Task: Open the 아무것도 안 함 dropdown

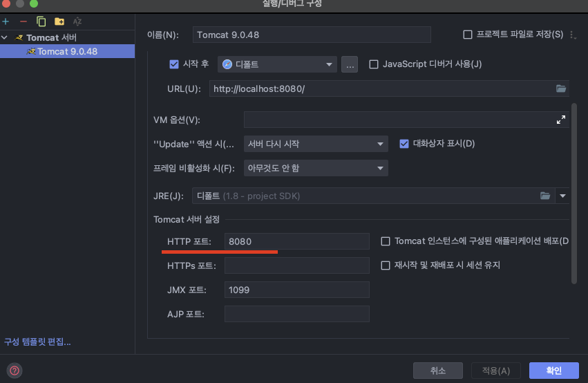Action: pyautogui.click(x=316, y=168)
